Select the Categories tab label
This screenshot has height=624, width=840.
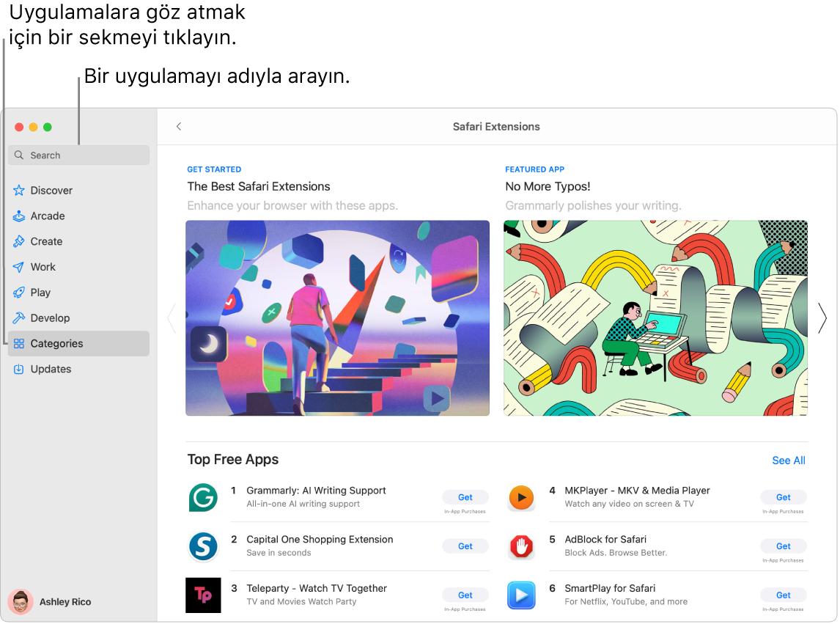coord(56,344)
